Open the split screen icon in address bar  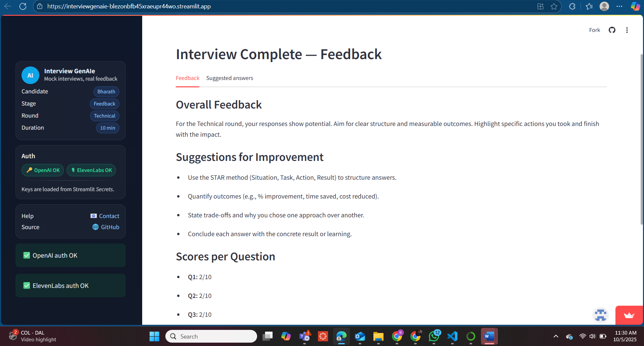540,6
